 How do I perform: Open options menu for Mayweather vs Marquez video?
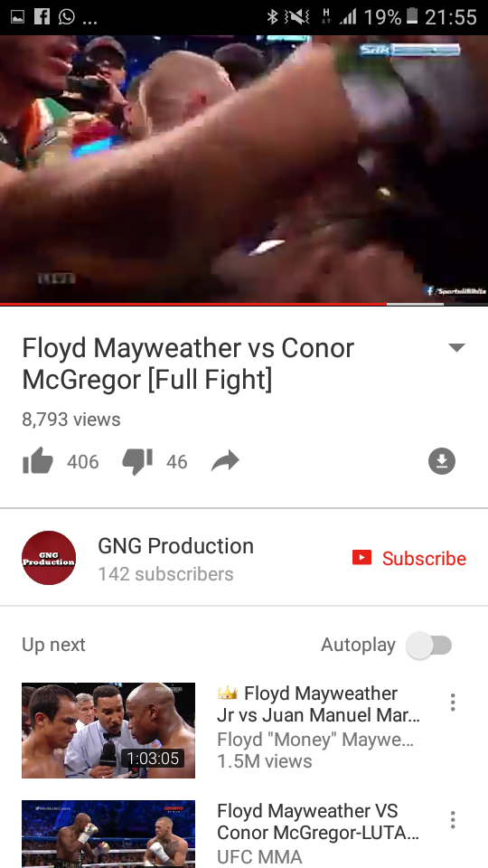tap(453, 702)
